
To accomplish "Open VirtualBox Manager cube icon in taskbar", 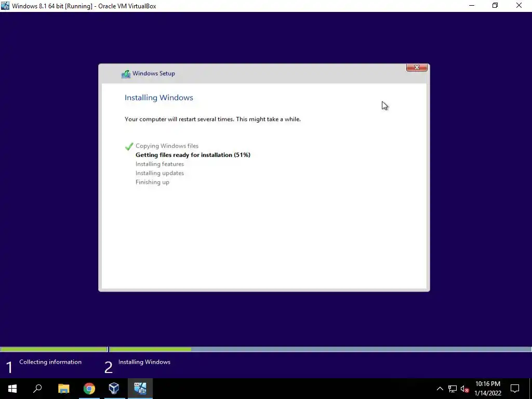I will point(114,389).
